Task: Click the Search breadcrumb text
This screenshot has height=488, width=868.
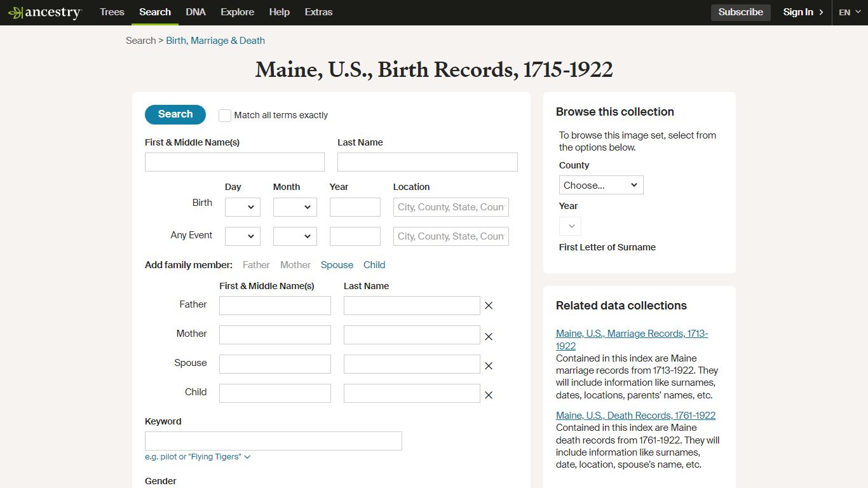Action: [x=140, y=41]
